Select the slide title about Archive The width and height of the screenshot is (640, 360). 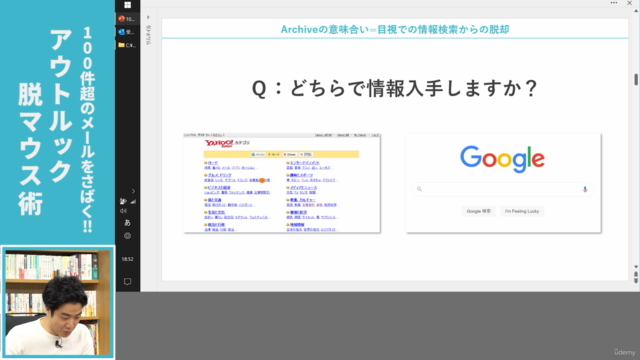point(395,29)
